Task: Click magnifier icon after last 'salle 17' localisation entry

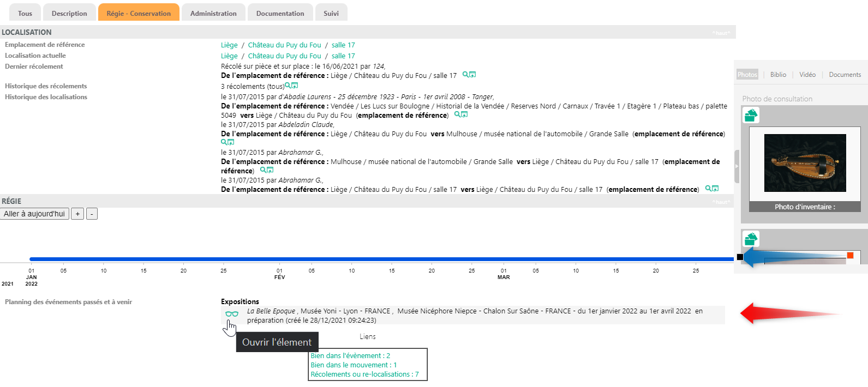Action: 708,189
